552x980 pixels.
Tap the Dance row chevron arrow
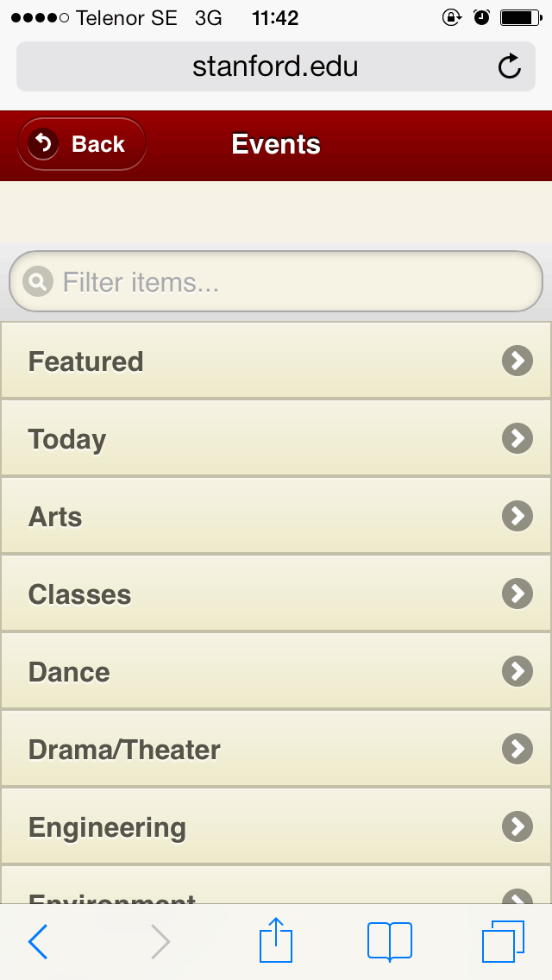pos(517,671)
